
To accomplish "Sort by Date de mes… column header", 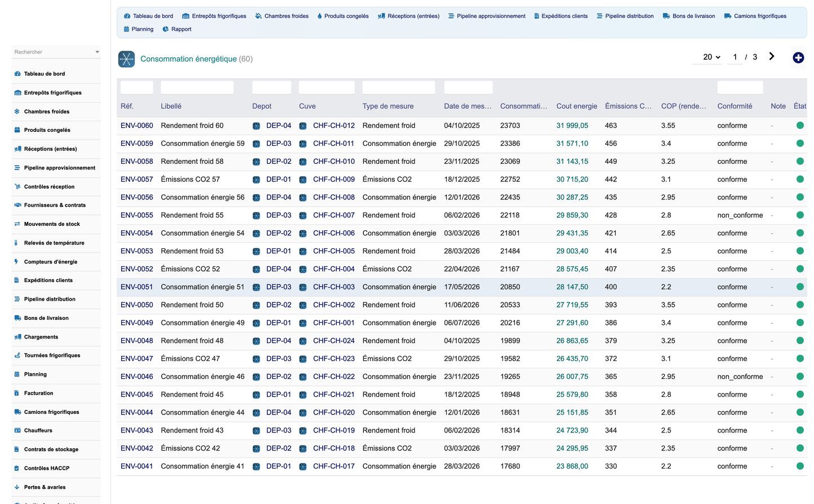I will (468, 106).
